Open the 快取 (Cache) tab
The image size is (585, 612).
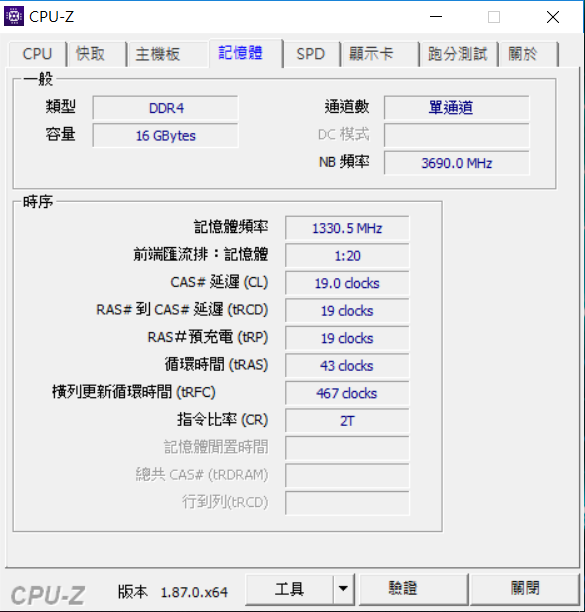coord(96,54)
